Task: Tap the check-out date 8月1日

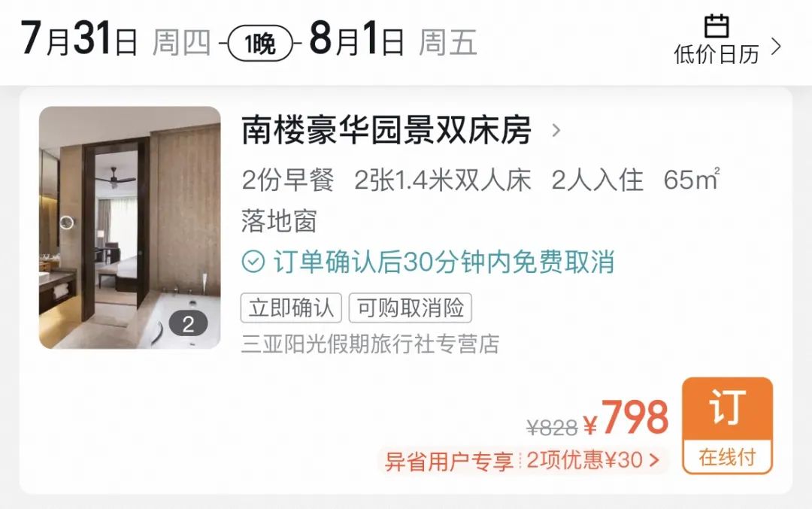Action: click(x=357, y=39)
